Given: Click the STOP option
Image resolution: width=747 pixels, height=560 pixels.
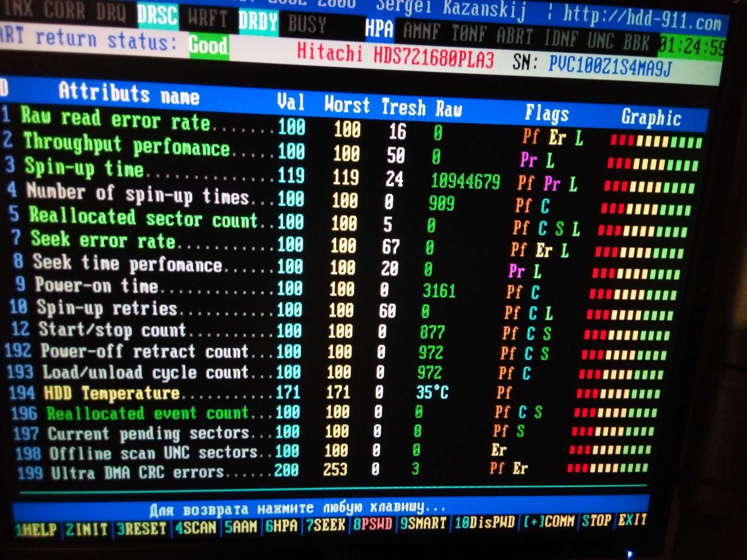Looking at the screenshot, I should pyautogui.click(x=596, y=520).
